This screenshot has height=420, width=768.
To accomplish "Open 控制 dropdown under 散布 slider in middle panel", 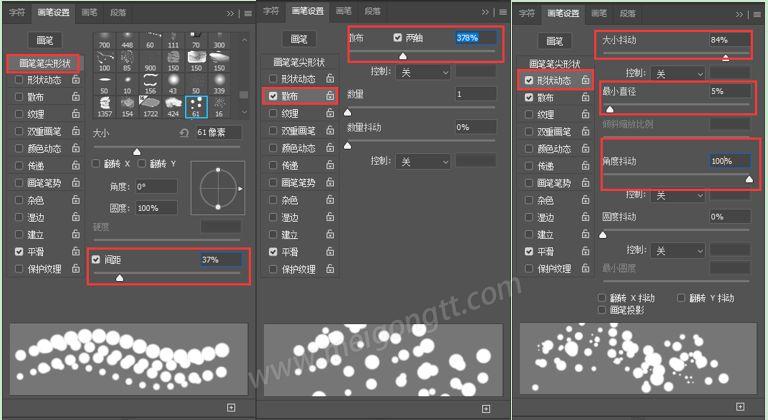I will tap(423, 73).
